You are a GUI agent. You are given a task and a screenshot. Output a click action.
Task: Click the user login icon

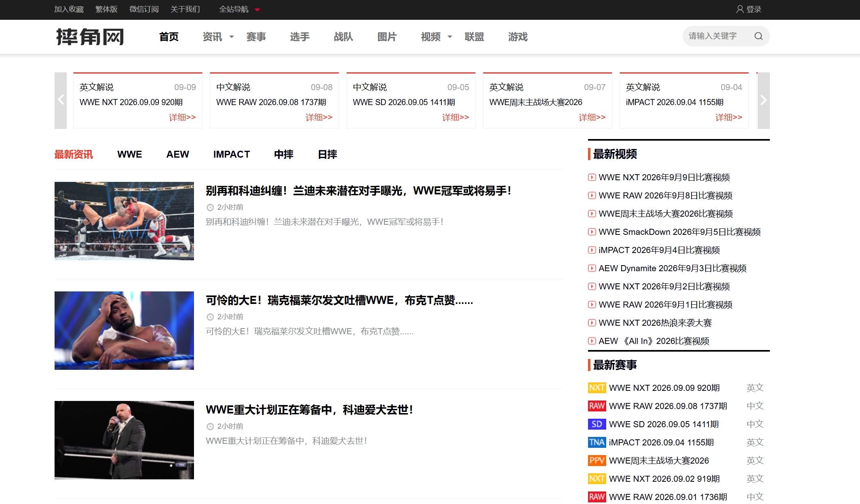click(x=740, y=9)
